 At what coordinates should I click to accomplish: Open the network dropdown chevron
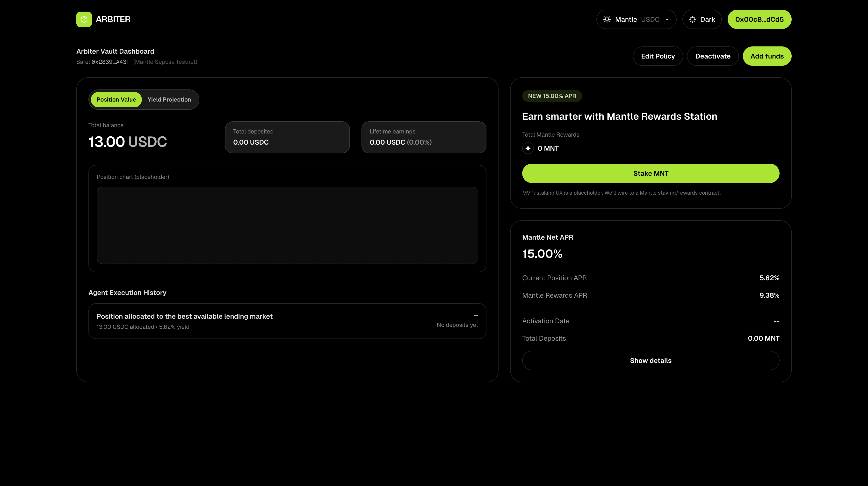click(x=667, y=20)
